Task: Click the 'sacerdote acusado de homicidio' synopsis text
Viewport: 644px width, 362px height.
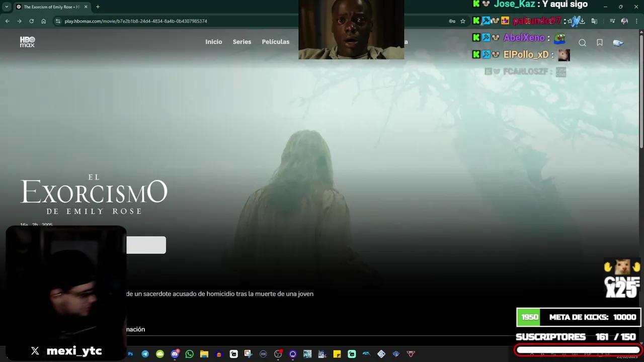Action: click(220, 294)
